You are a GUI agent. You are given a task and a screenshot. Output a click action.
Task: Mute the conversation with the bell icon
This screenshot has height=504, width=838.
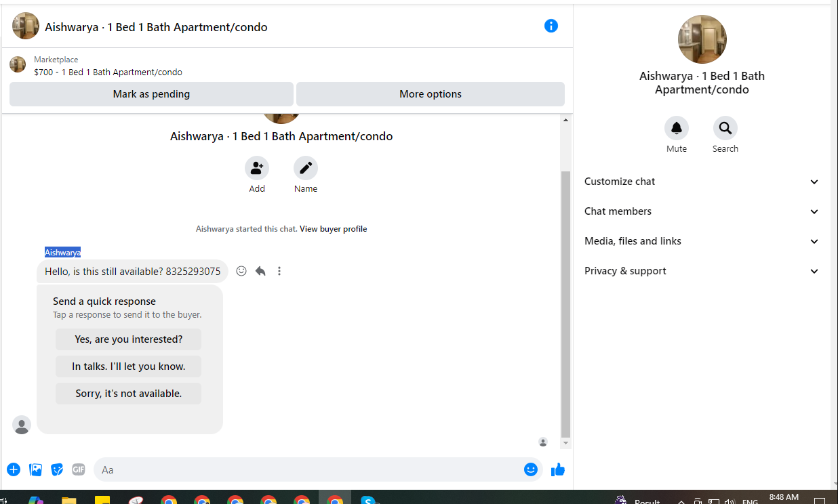tap(677, 128)
